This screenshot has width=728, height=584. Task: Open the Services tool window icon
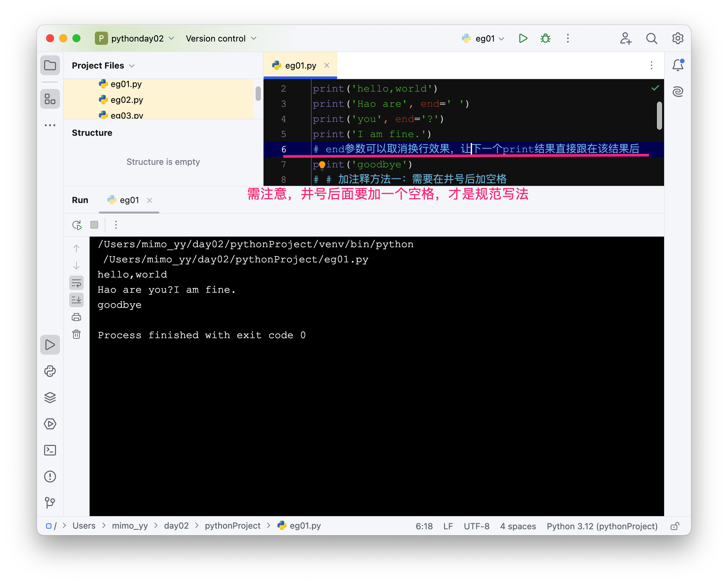(x=50, y=424)
